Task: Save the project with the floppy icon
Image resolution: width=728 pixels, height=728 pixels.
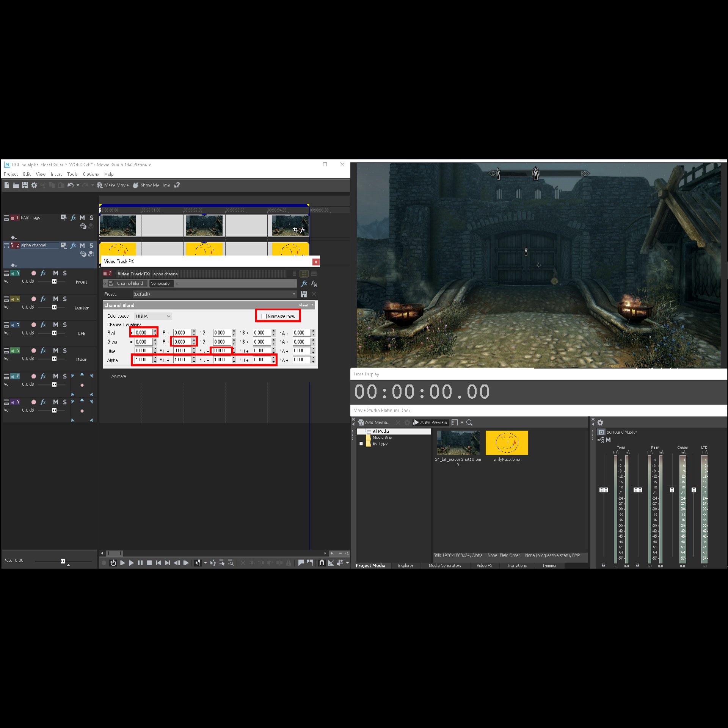Action: click(25, 185)
